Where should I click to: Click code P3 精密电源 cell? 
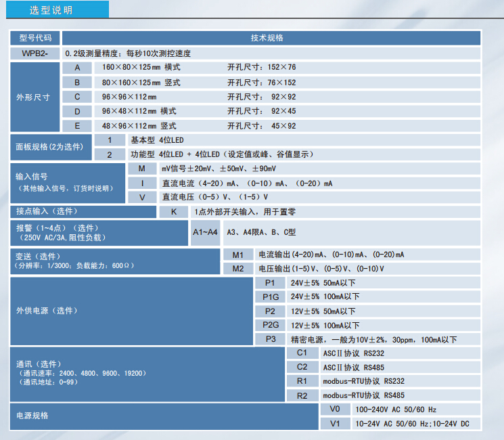tap(271, 339)
